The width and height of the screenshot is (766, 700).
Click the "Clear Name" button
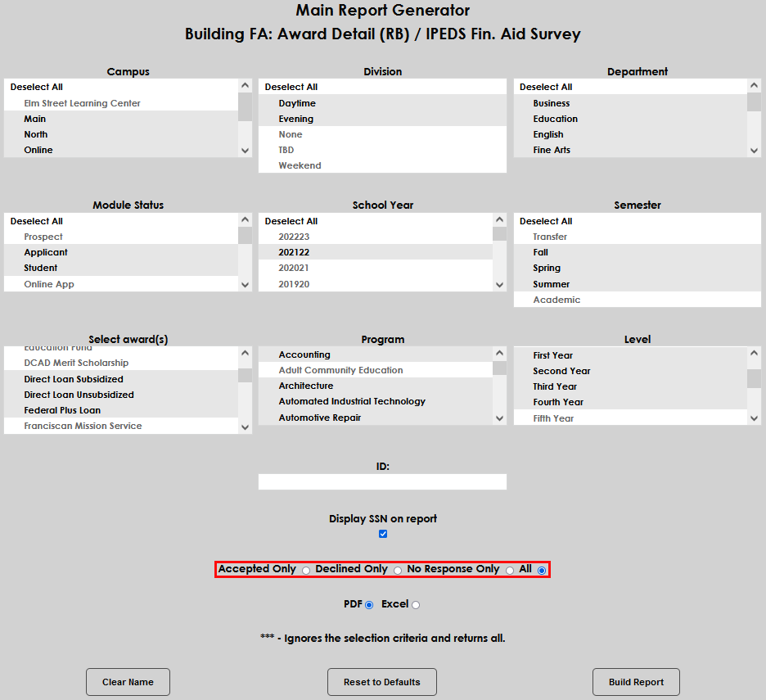(128, 681)
